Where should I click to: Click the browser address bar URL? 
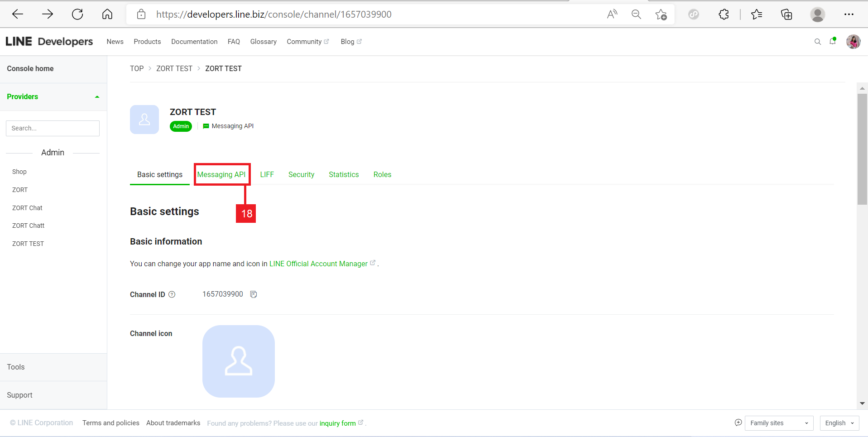pos(274,14)
